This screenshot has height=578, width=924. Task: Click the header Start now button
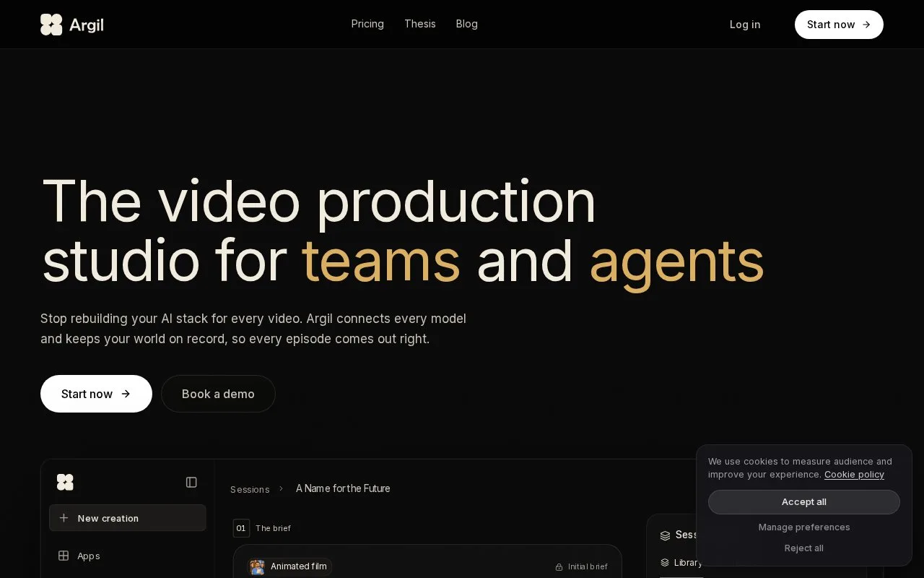839,25
